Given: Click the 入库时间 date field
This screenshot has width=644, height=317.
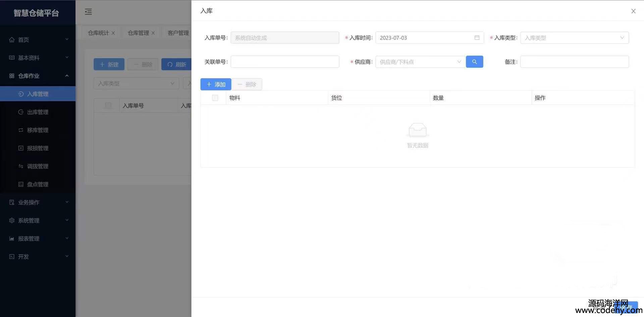Looking at the screenshot, I should click(x=430, y=38).
